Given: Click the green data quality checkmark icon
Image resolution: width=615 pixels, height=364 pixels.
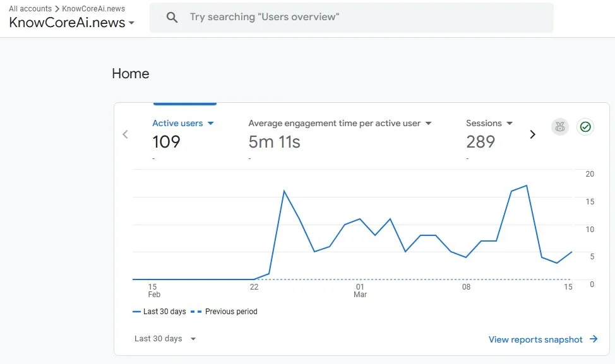Looking at the screenshot, I should tap(585, 127).
